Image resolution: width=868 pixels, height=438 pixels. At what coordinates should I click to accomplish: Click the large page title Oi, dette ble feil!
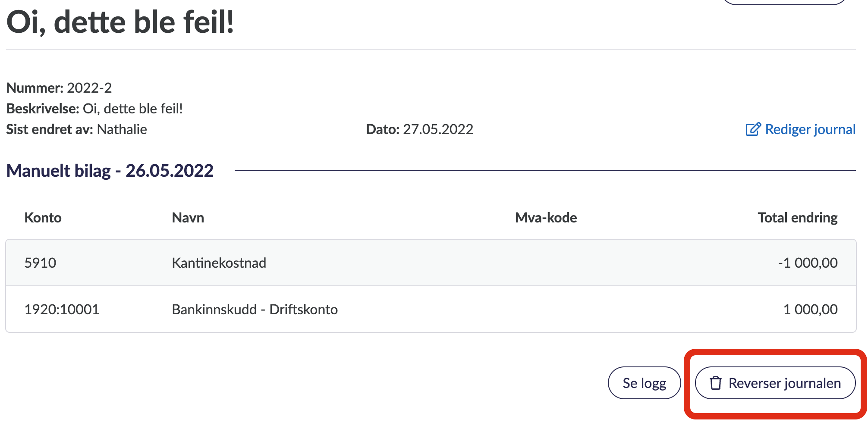(120, 22)
